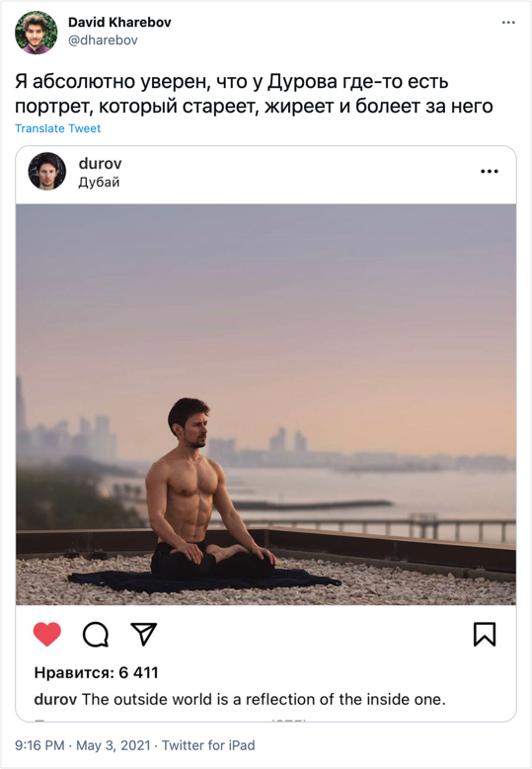This screenshot has width=532, height=769.
Task: Open the durov profile avatar
Action: (x=47, y=171)
